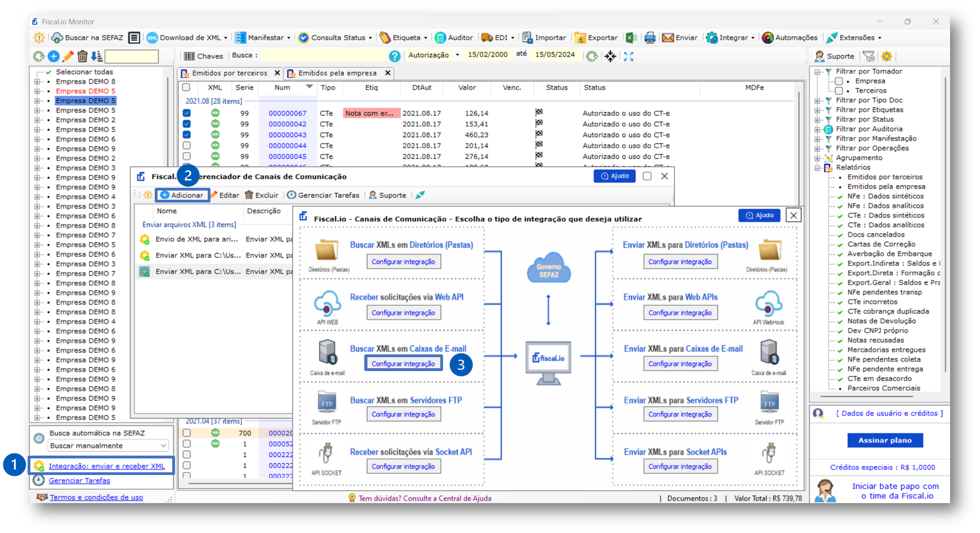This screenshot has height=533, width=980.
Task: Click Editar in channel manager
Action: click(225, 195)
